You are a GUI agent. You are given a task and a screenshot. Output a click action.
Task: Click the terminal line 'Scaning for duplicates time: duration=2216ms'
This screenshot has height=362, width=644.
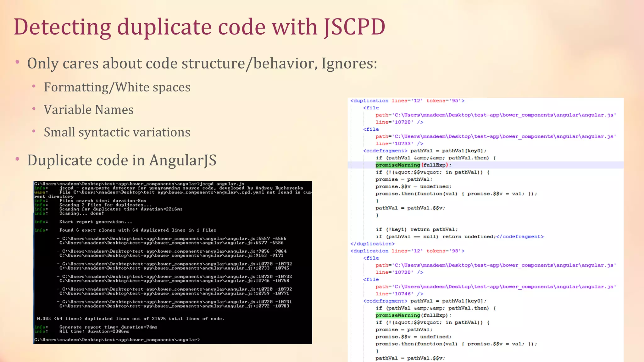point(121,209)
